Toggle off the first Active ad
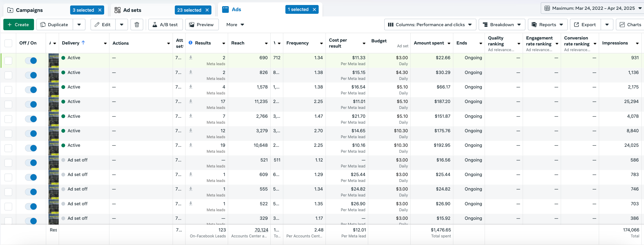This screenshot has height=245, width=644. pyautogui.click(x=31, y=60)
